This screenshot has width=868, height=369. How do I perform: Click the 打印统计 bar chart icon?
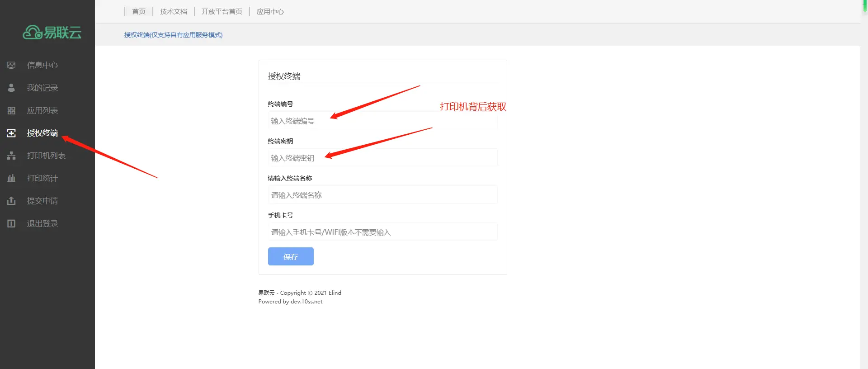pyautogui.click(x=11, y=178)
